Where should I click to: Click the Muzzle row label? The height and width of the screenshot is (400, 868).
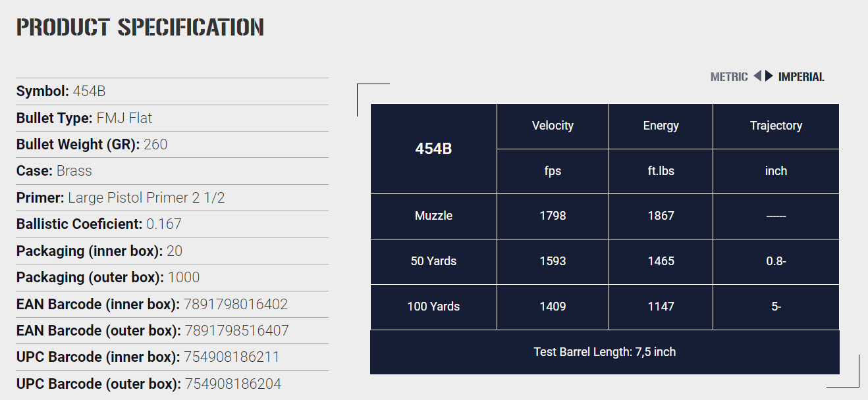433,216
